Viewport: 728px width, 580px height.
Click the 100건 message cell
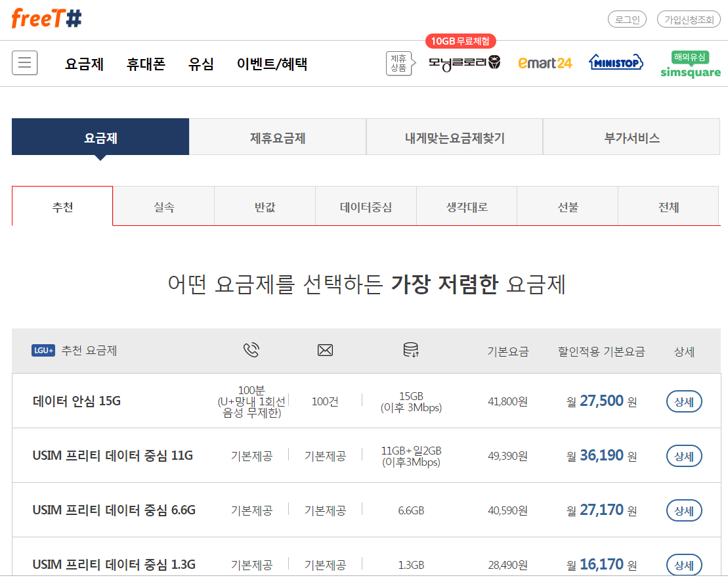coord(325,401)
